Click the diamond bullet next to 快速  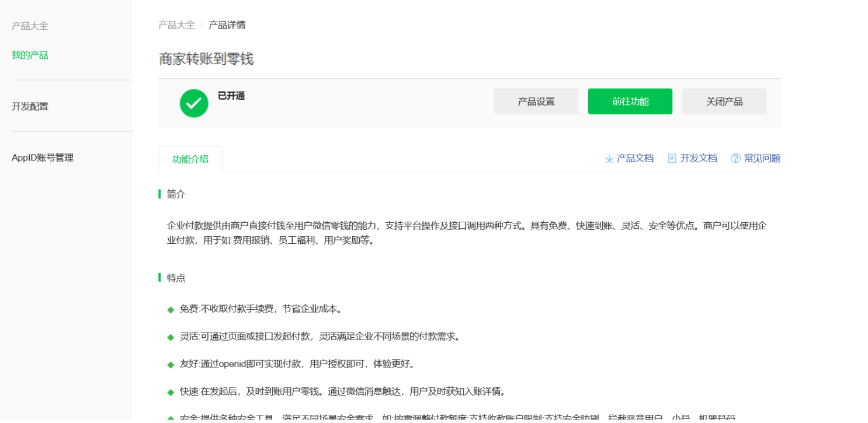171,392
